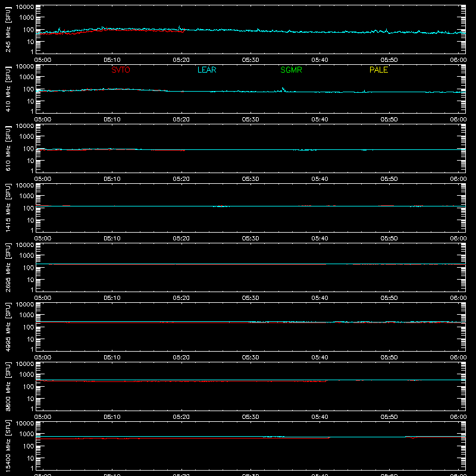Image resolution: width=476 pixels, height=476 pixels.
Task: Click the 4995 MHz [SFU] axis title
Action: pyautogui.click(x=8, y=327)
